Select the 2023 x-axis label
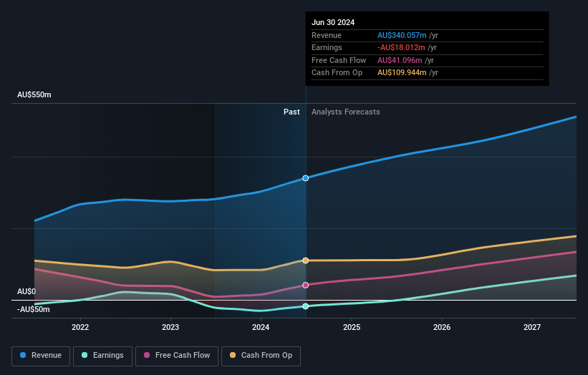The height and width of the screenshot is (375, 588). 170,327
